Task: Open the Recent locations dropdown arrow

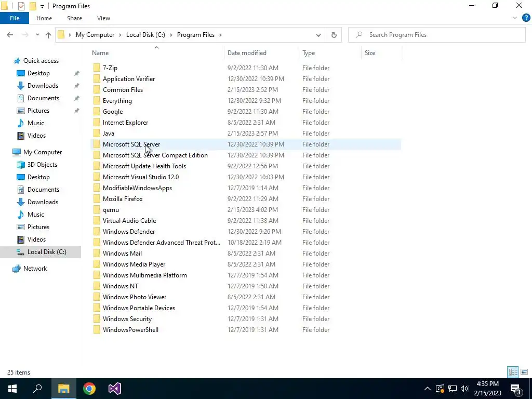Action: (x=37, y=35)
